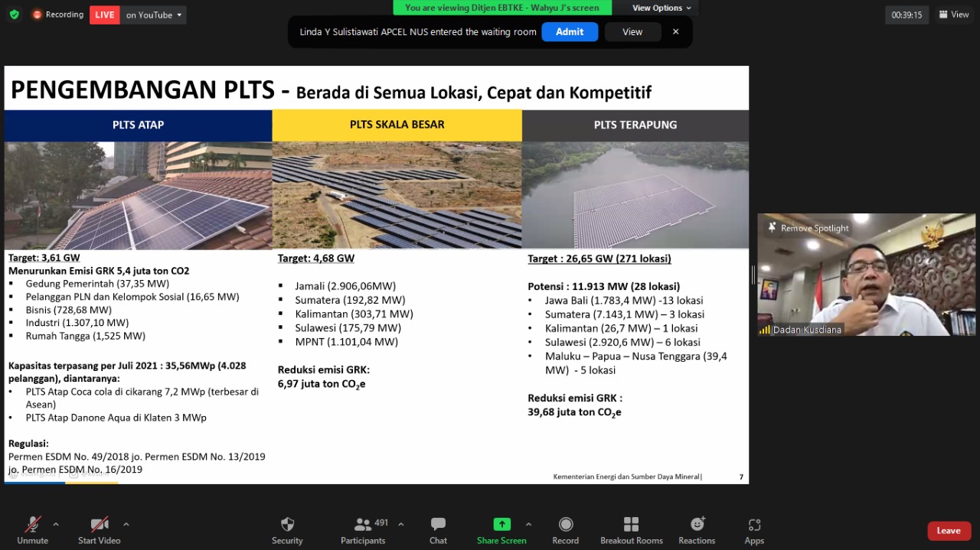980x550 pixels.
Task: Open the Chat panel
Action: tap(438, 525)
